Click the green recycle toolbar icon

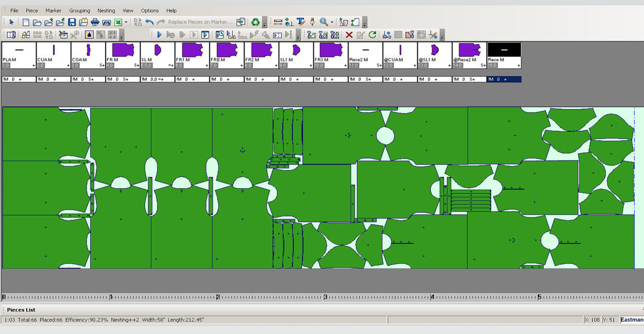[256, 21]
